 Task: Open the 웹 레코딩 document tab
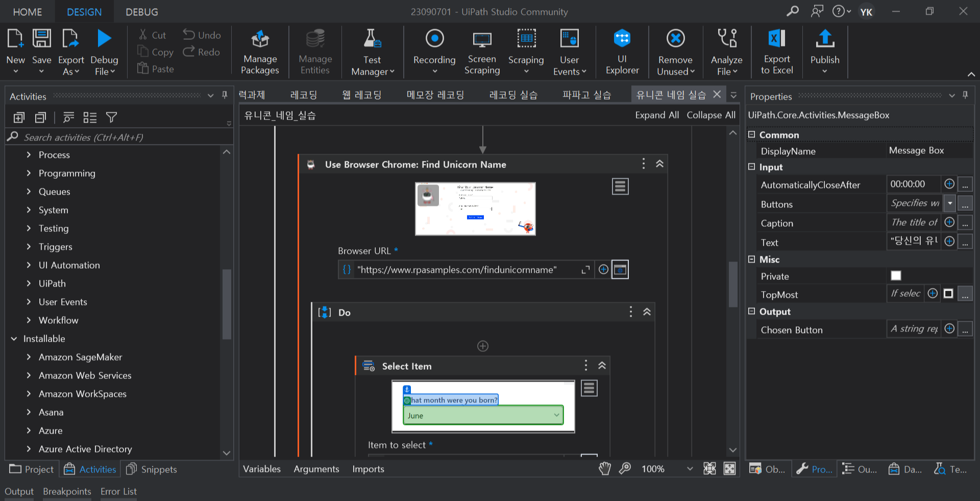click(362, 95)
